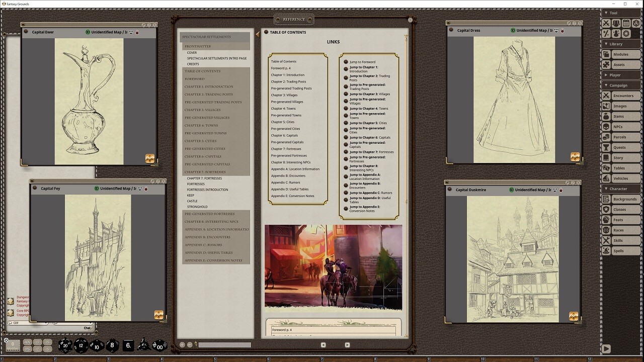Click the forward page arrow below the reference text
This screenshot has height=362, width=644.
pos(347,344)
